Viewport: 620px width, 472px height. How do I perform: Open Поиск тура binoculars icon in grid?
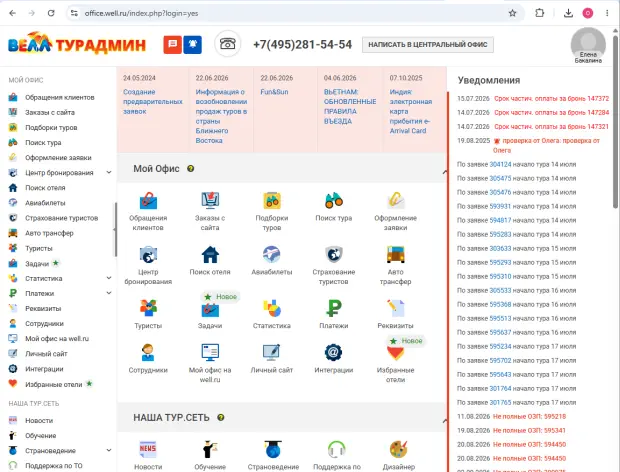click(x=334, y=200)
